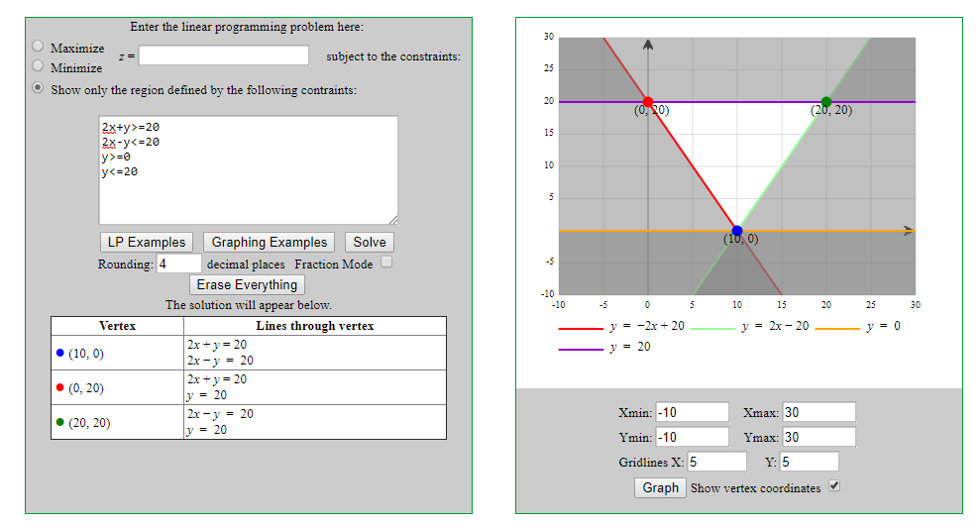Click the Ymax input field
The image size is (980, 526).
(x=818, y=437)
